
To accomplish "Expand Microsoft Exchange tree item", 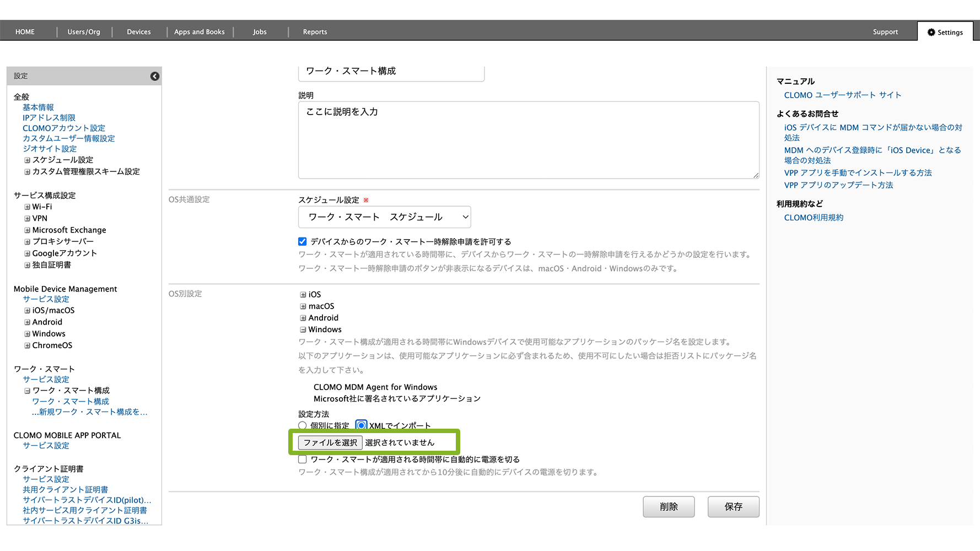I will 27,230.
